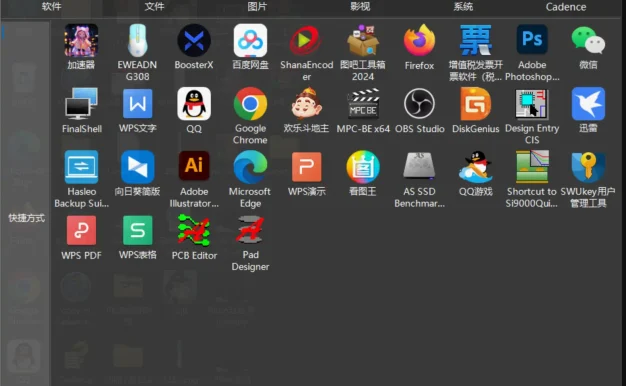
Task: Open Adobe Illustrator shortcut
Action: (194, 166)
